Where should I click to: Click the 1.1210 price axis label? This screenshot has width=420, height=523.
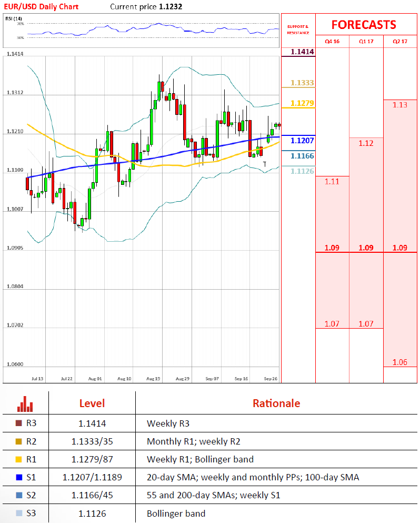(15, 131)
